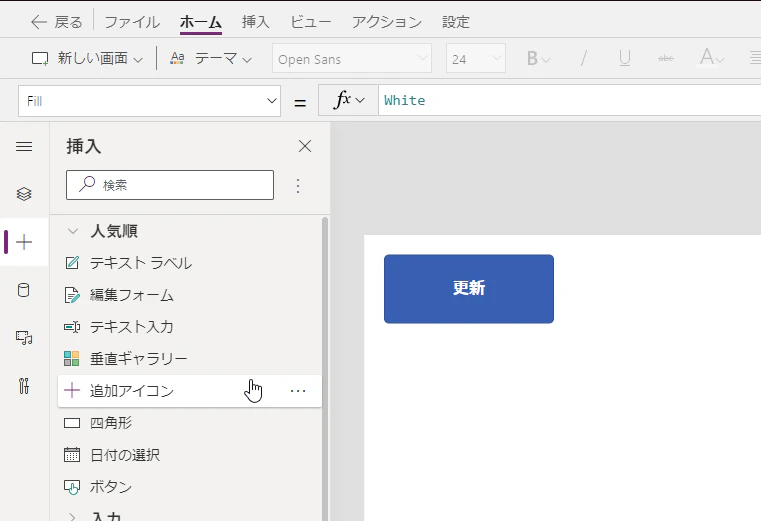Image resolution: width=761 pixels, height=521 pixels.
Task: Open the fx formula dropdown
Action: pyautogui.click(x=348, y=101)
